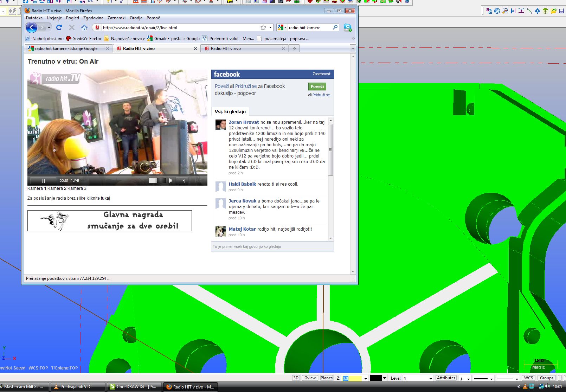
Task: Open Zoran Hrovat's profile link
Action: (244, 122)
